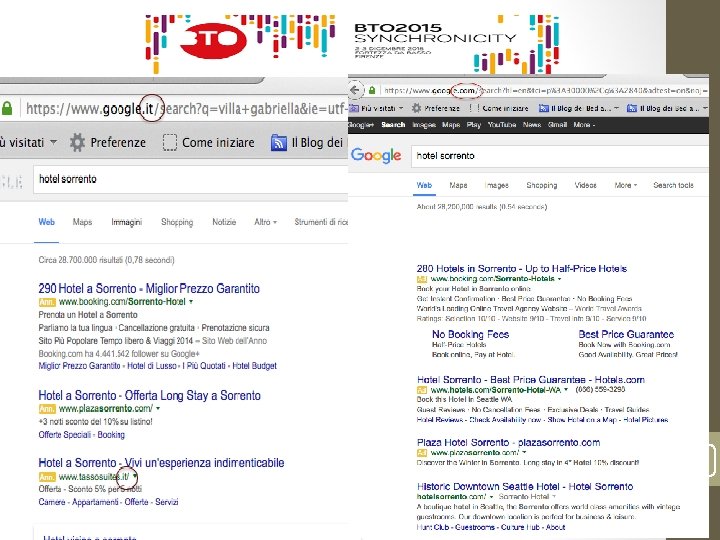This screenshot has width=720, height=540.
Task: Click the google.it search box 'hotel sorrento'
Action: pyautogui.click(x=191, y=179)
